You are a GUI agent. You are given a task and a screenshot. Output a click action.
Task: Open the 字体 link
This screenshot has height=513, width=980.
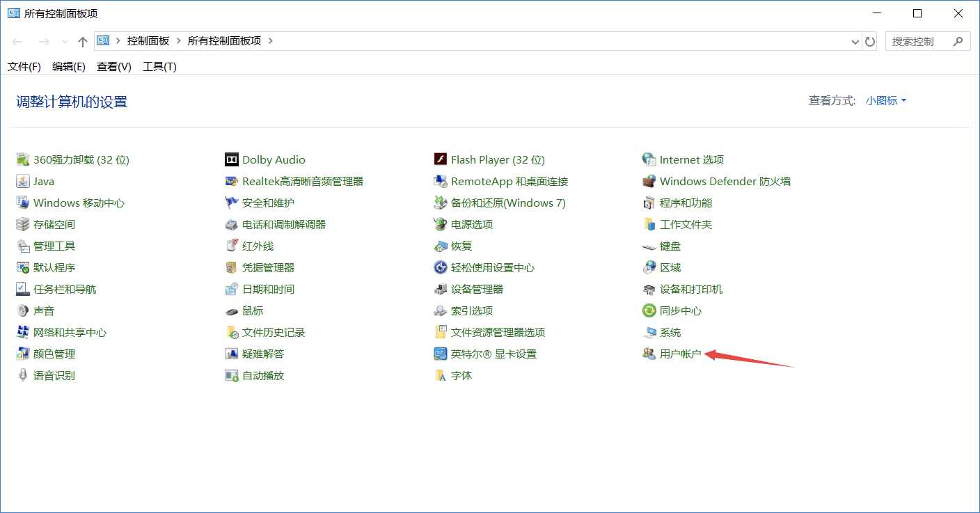click(461, 375)
